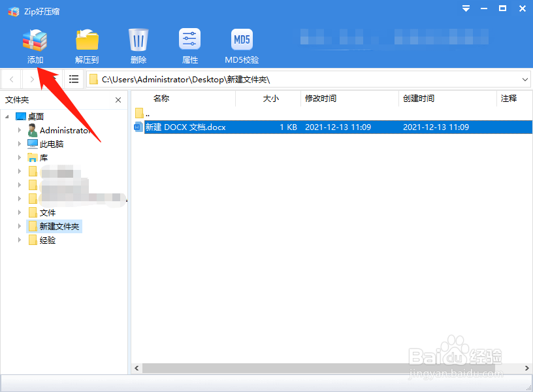
Task: Select 库 in the folder tree
Action: coord(44,157)
